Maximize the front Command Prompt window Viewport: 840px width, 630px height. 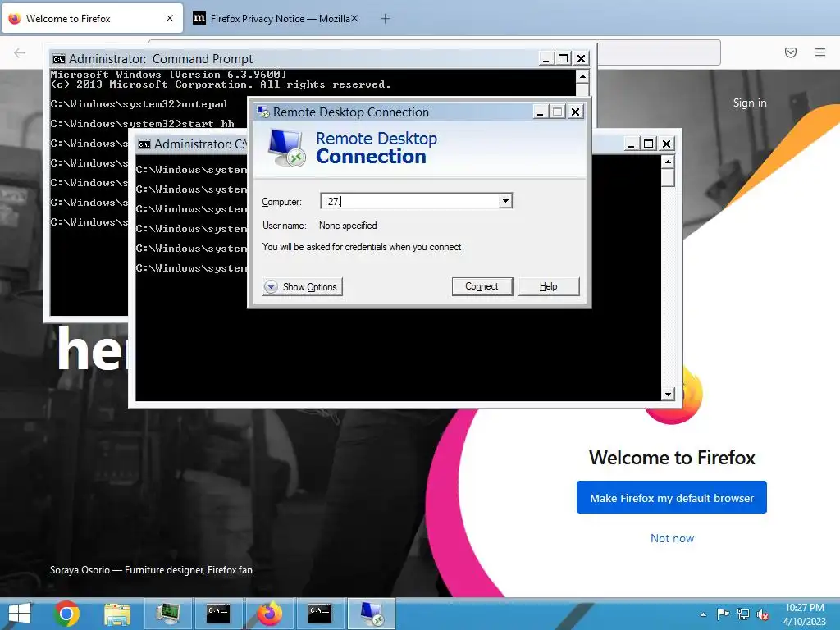coord(649,144)
